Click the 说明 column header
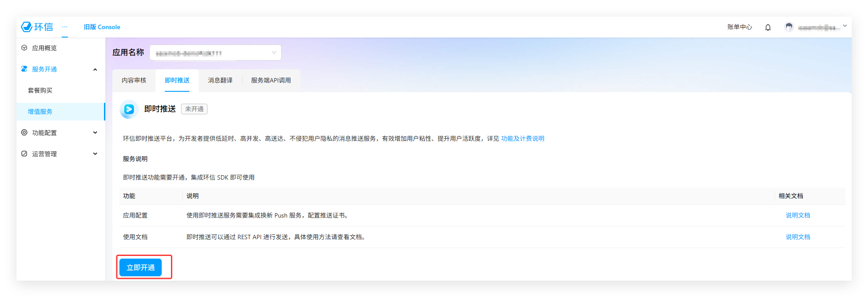Viewport: 868px width, 297px height. [x=193, y=196]
